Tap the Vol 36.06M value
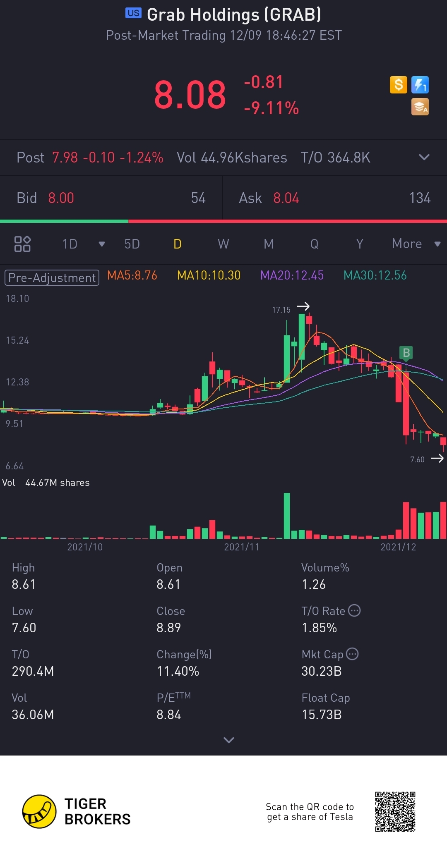This screenshot has width=447, height=868. [33, 715]
